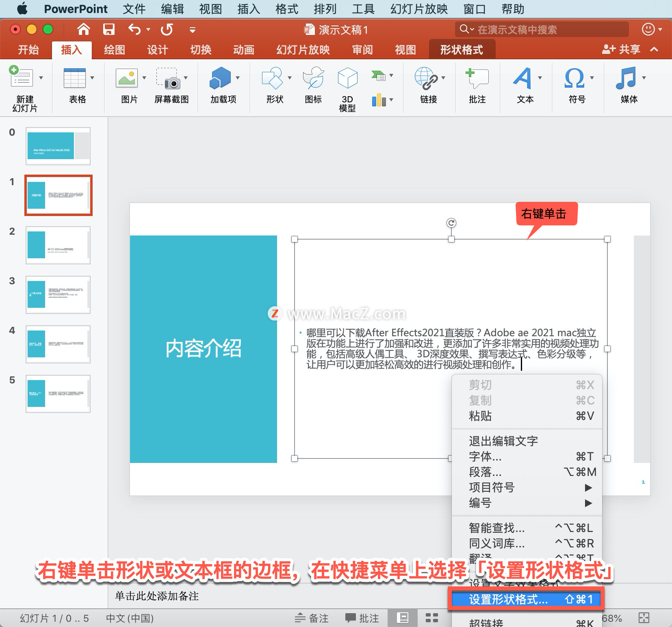Open the Shape Format (形状格式) tab
The height and width of the screenshot is (627, 672).
coord(462,50)
